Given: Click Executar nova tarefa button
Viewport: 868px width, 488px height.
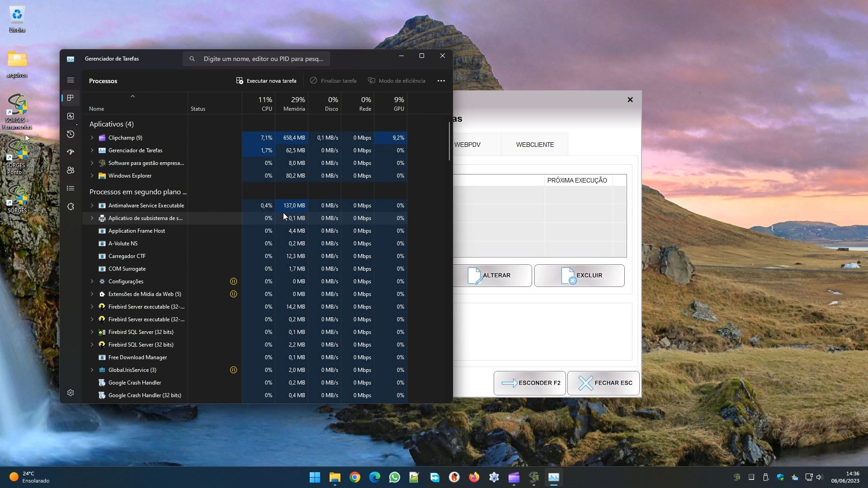Looking at the screenshot, I should pyautogui.click(x=266, y=81).
